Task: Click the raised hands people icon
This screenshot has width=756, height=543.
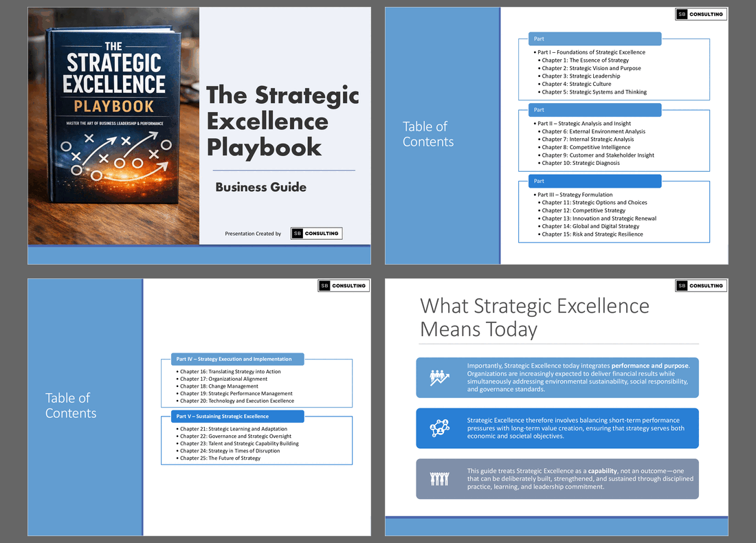Action: click(438, 479)
